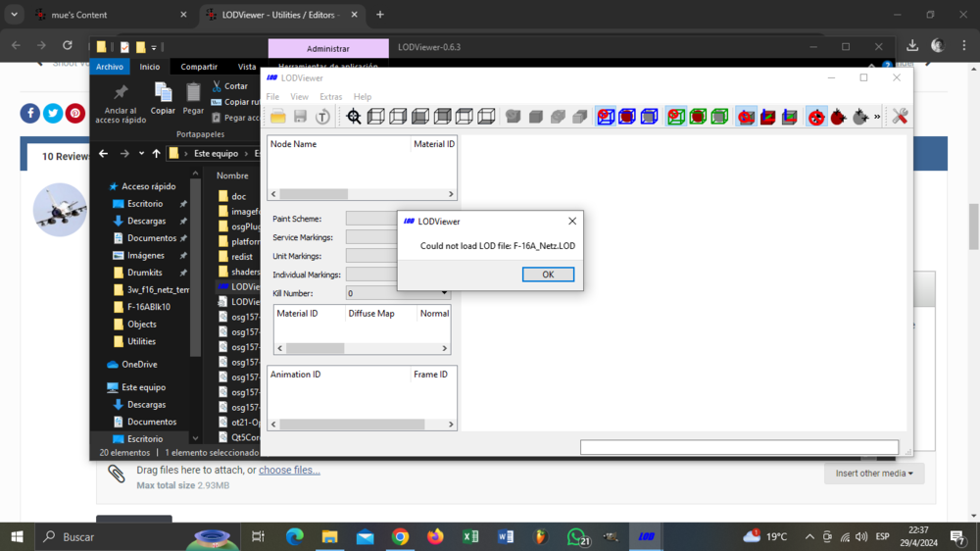The width and height of the screenshot is (980, 551).
Task: Open the File menu in LODViewer
Action: click(x=272, y=97)
